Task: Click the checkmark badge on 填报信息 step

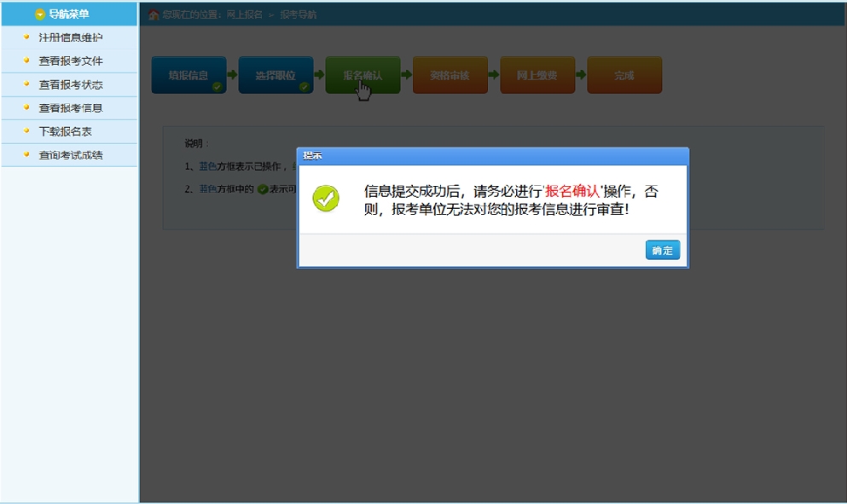Action: [x=217, y=86]
